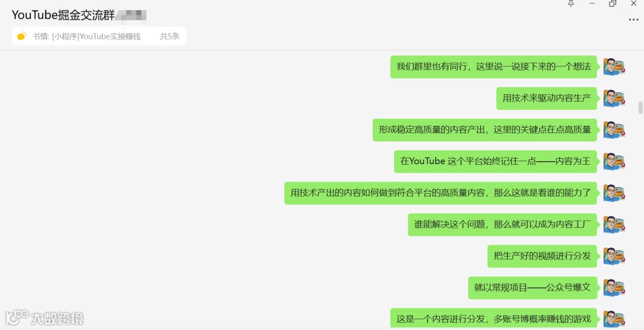644x330 pixels.
Task: Click the chat scrollbar thumb on the right
Action: pyautogui.click(x=640, y=107)
